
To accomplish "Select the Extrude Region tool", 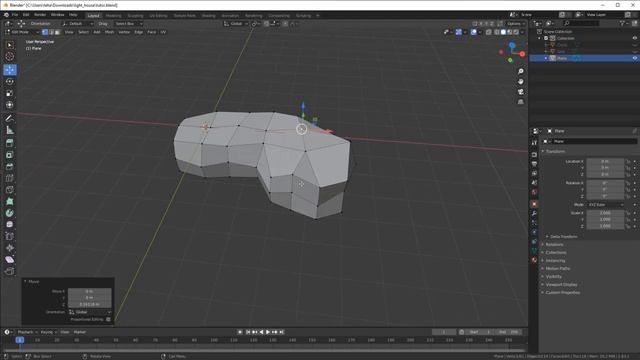I will [x=10, y=143].
